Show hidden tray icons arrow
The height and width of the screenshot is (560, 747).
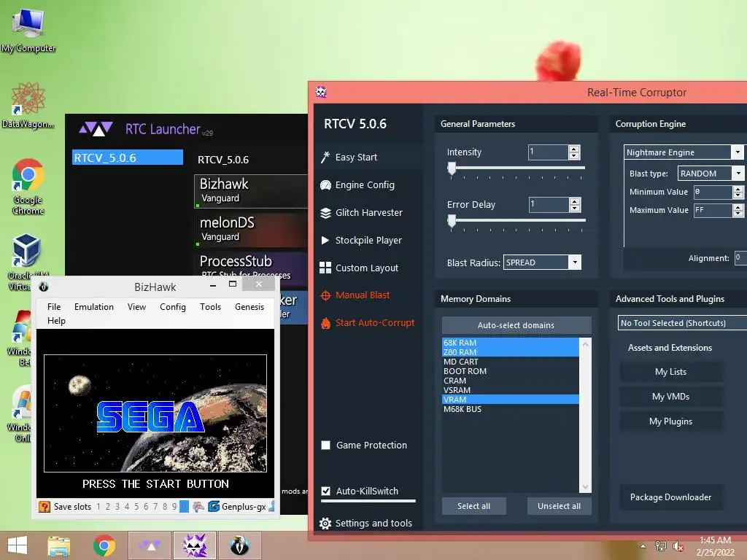(x=643, y=546)
